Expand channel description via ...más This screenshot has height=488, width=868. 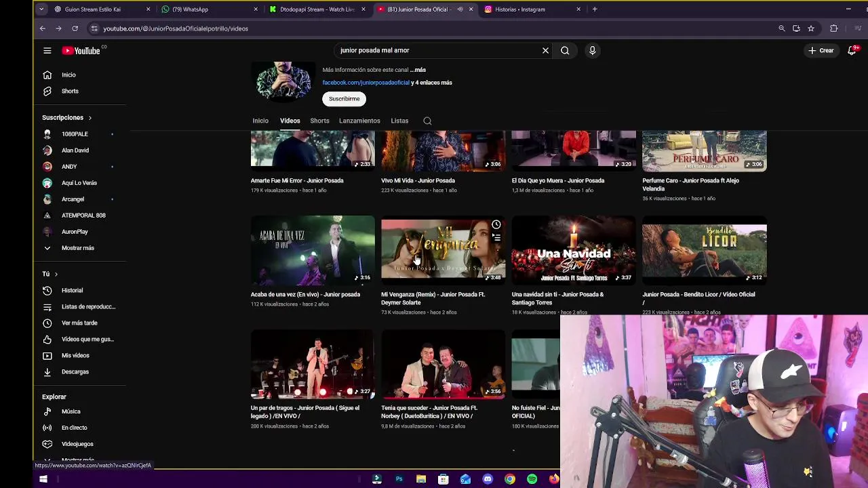(418, 70)
